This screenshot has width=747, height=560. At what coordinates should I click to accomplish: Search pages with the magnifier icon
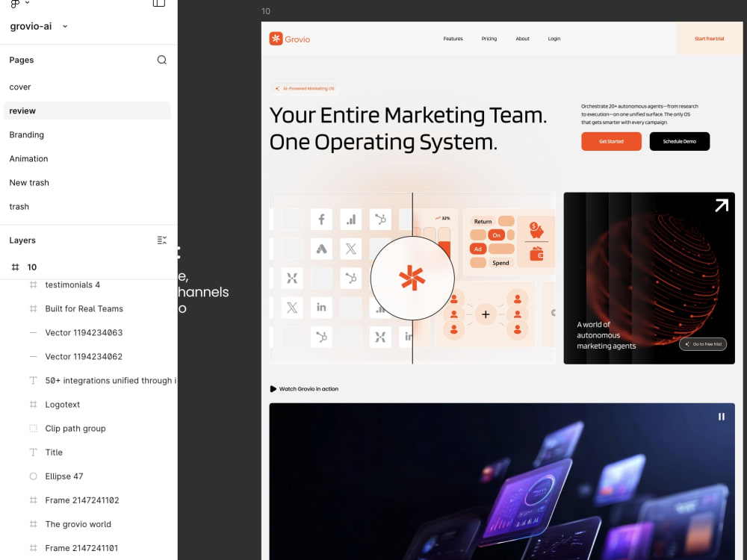tap(162, 60)
